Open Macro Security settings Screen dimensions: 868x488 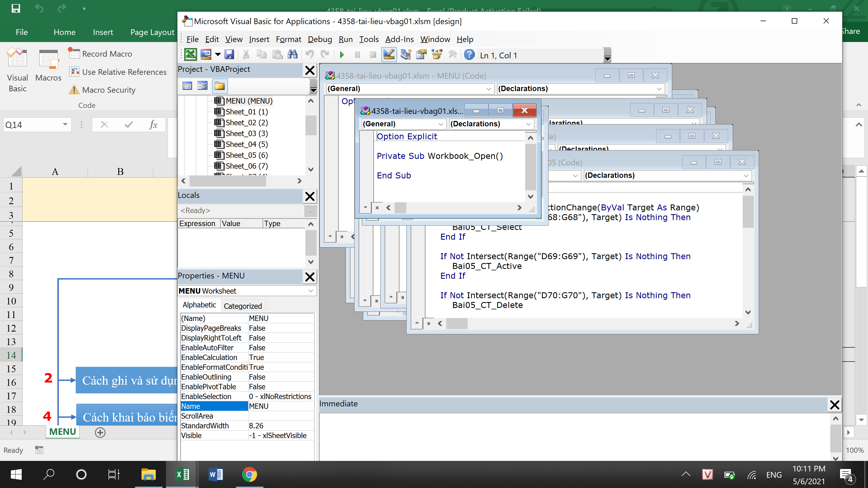pyautogui.click(x=102, y=90)
